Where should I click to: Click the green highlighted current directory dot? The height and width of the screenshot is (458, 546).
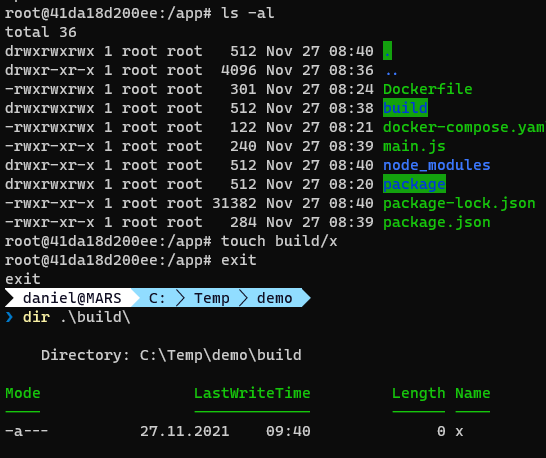point(388,51)
